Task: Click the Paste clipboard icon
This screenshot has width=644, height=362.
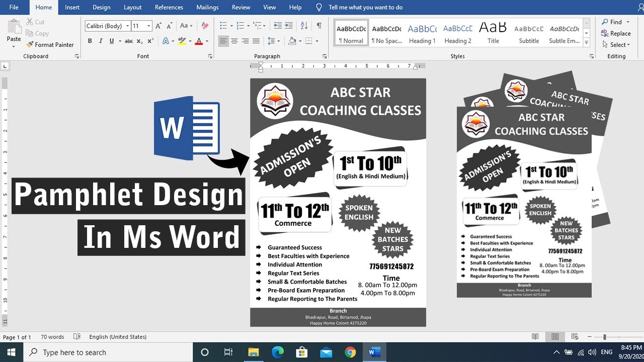Action: [x=14, y=26]
